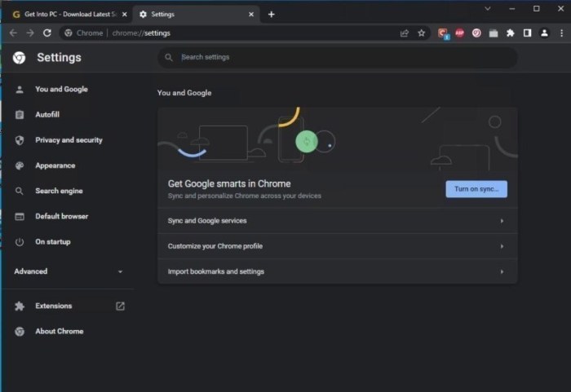Click the folder-shaped extension icon

point(494,33)
